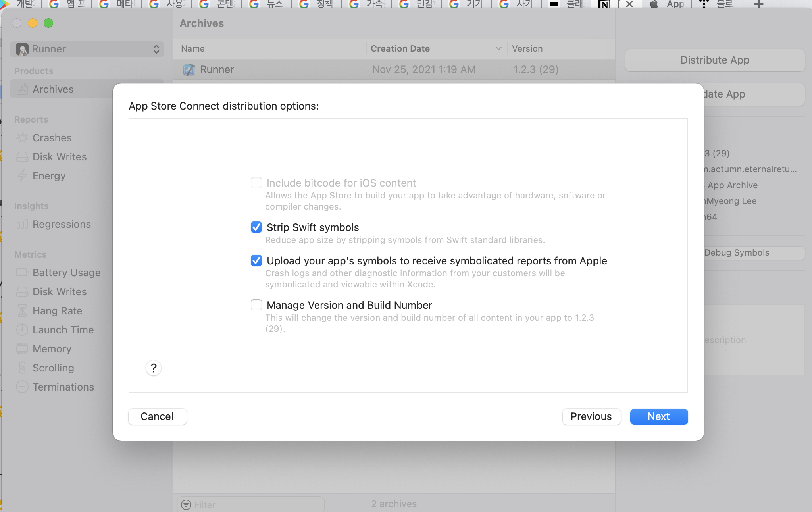Click the help question mark button
812x512 pixels.
(154, 368)
